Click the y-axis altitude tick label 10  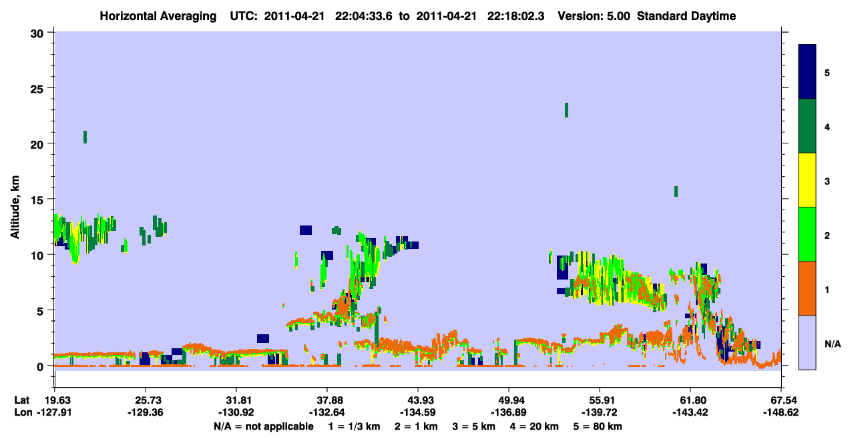pyautogui.click(x=39, y=254)
